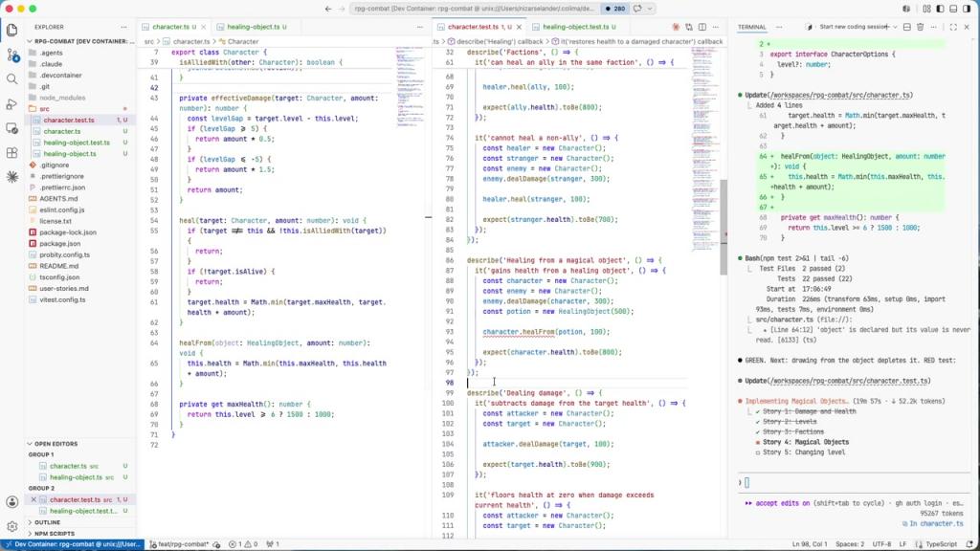980x551 pixels.
Task: Toggle primary side bar visibility
Action: pos(940,9)
